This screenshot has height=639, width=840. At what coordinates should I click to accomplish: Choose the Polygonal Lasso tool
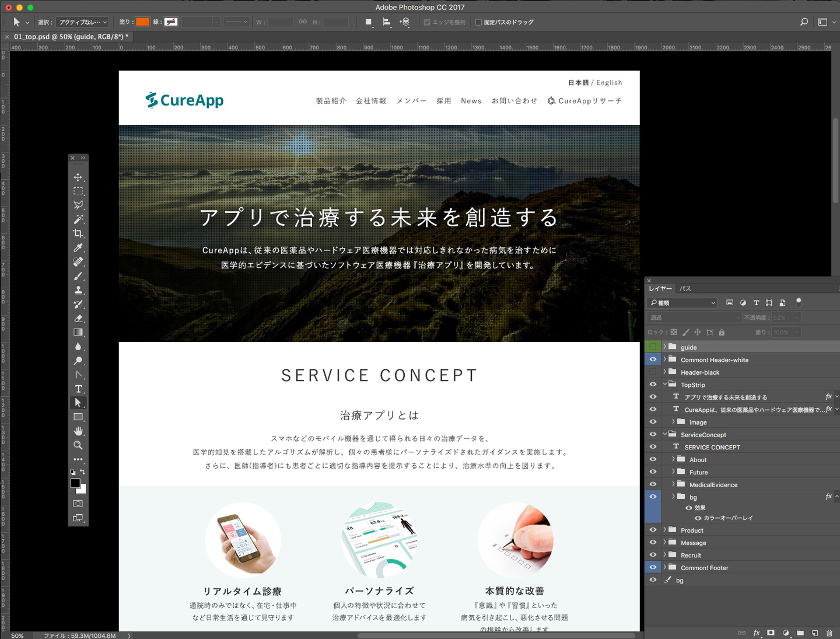pos(78,205)
